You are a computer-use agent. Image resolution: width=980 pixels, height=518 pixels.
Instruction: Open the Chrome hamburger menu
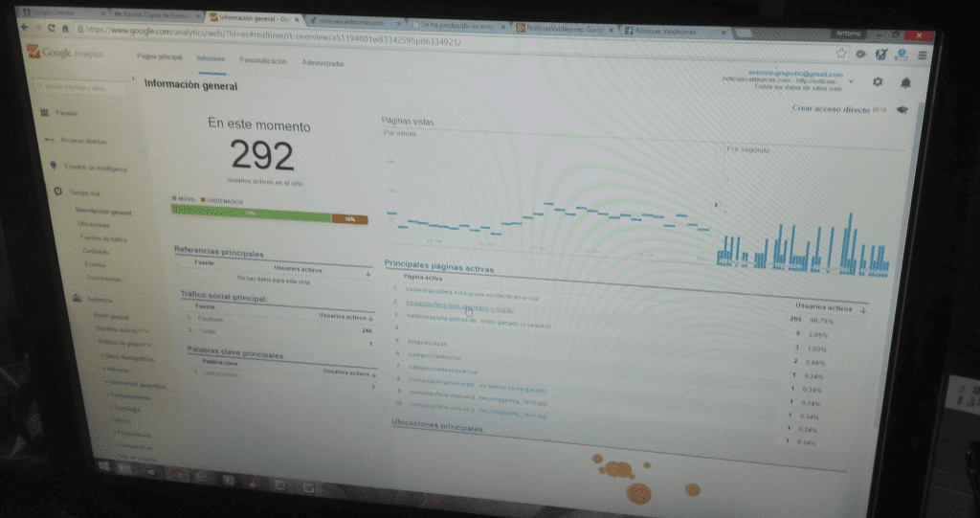coord(922,56)
